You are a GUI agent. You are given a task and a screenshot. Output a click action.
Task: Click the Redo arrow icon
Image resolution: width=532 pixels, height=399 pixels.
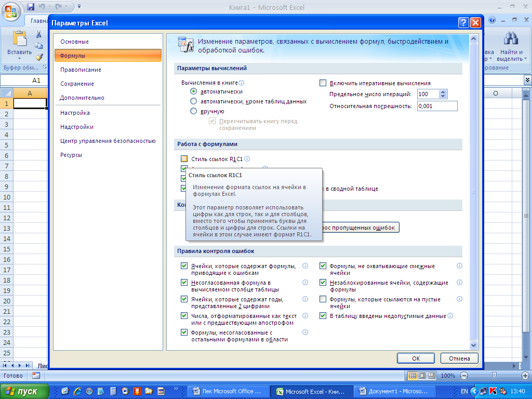(x=59, y=6)
